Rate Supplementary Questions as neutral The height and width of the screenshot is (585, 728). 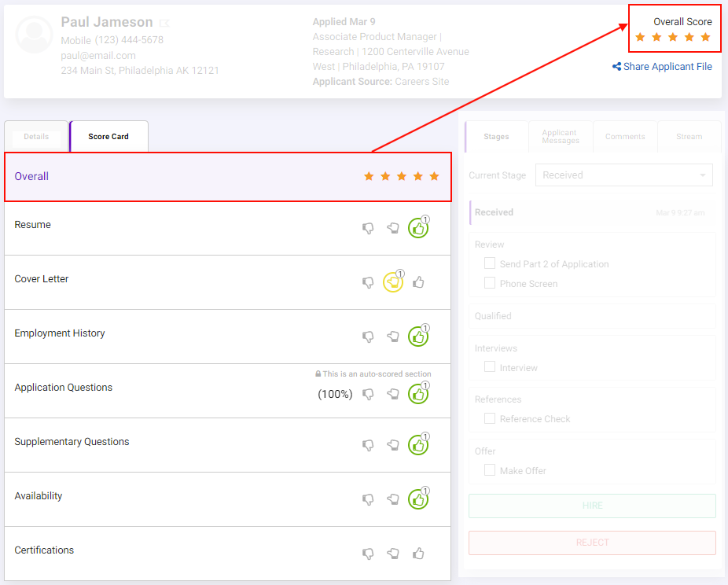(x=393, y=445)
